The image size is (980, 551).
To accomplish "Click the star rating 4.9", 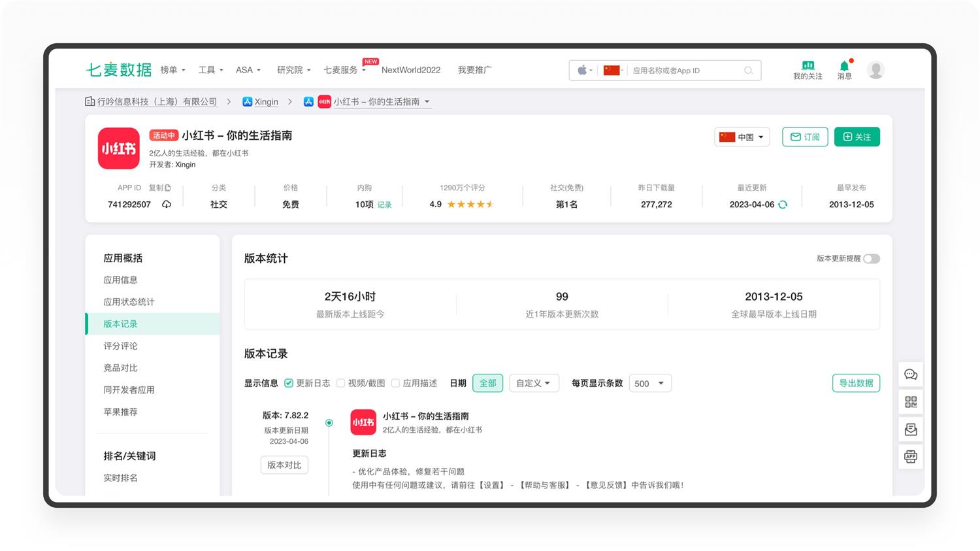I will click(470, 205).
